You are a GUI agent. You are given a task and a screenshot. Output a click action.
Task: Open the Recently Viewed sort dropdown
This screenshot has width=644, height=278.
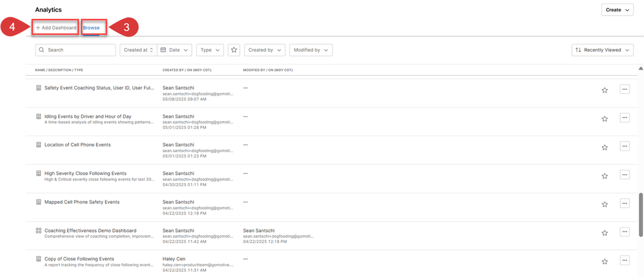point(603,50)
